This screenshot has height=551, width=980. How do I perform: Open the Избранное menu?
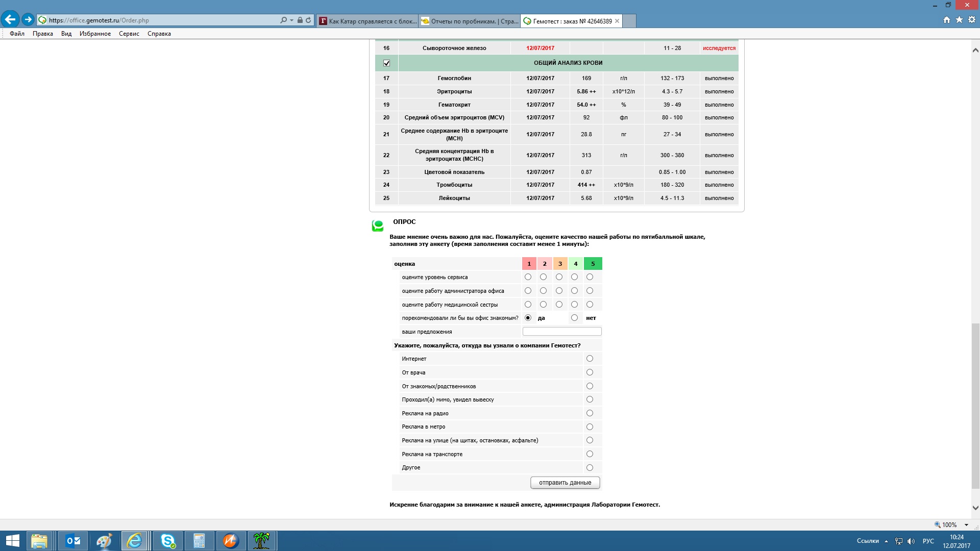(x=95, y=34)
